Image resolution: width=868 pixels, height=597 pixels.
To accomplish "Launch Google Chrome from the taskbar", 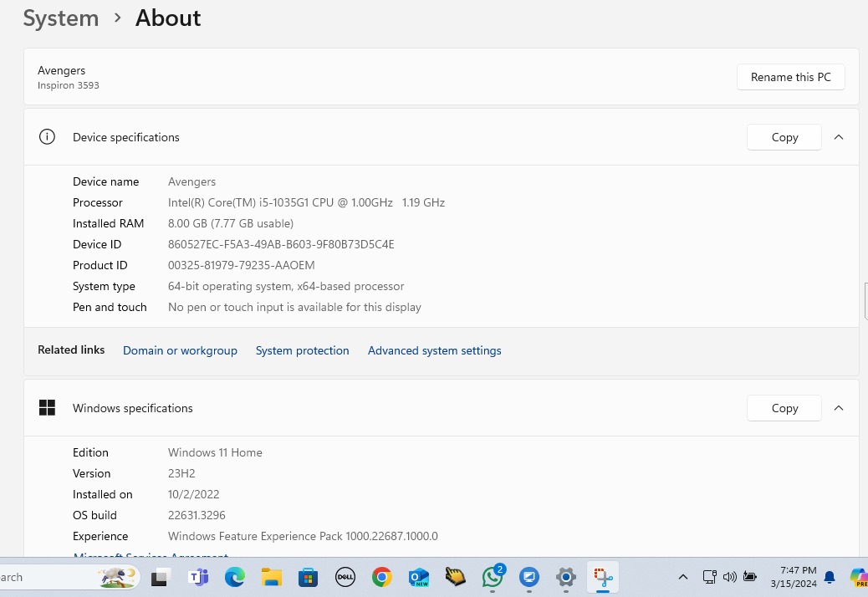I will click(x=382, y=577).
